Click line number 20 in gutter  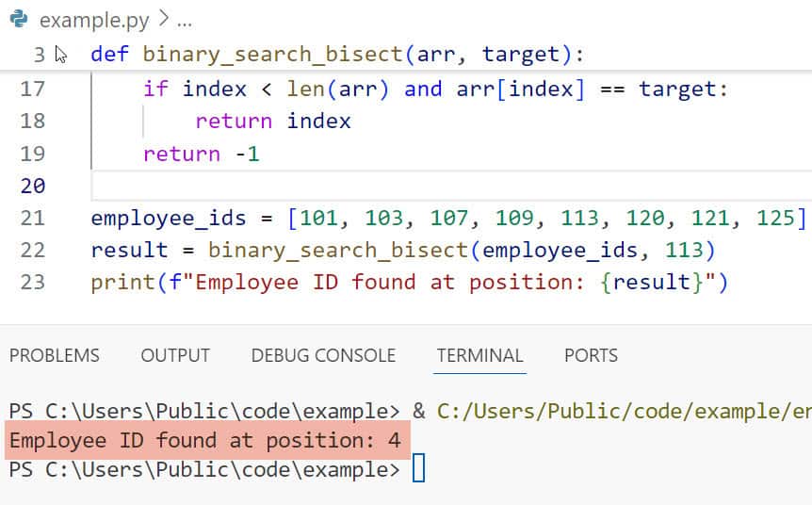pyautogui.click(x=33, y=186)
